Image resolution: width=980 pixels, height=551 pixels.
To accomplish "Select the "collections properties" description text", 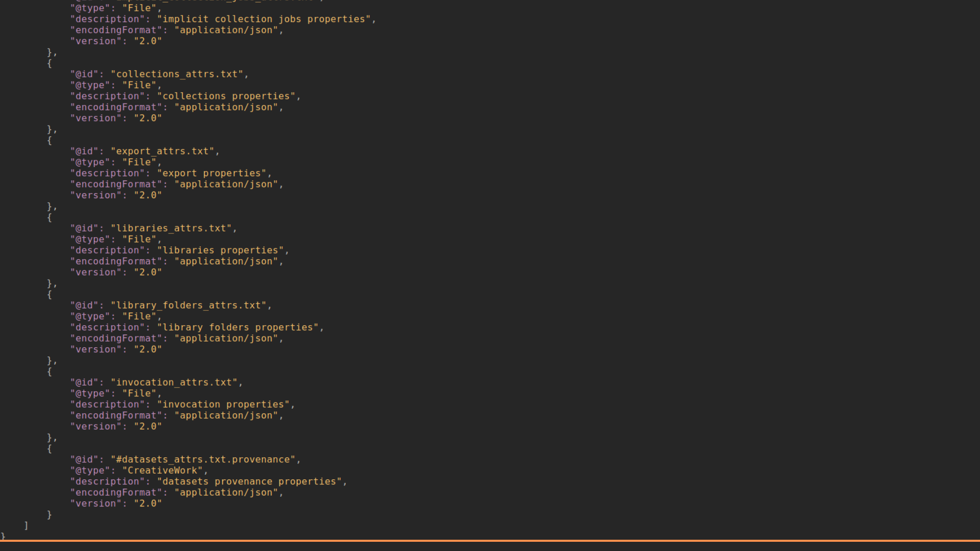I will (x=226, y=96).
